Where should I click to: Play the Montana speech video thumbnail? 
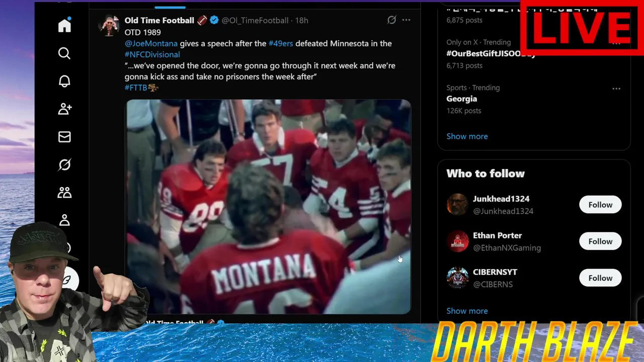pyautogui.click(x=268, y=207)
